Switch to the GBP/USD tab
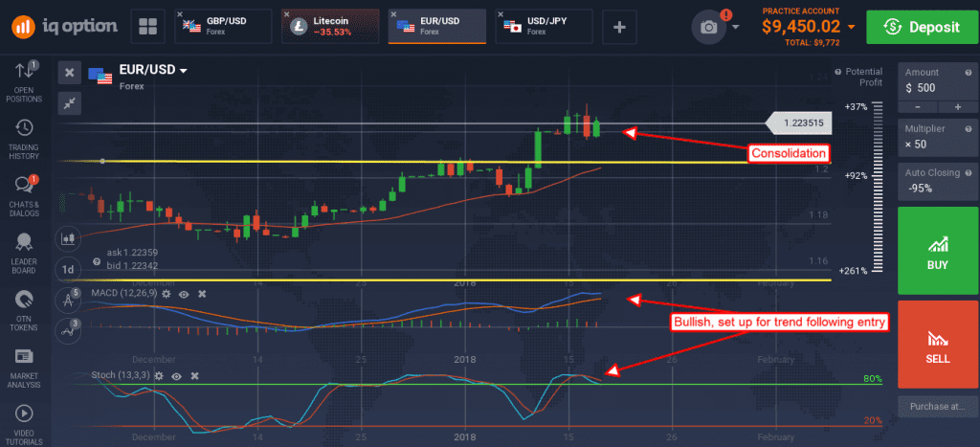 point(223,26)
